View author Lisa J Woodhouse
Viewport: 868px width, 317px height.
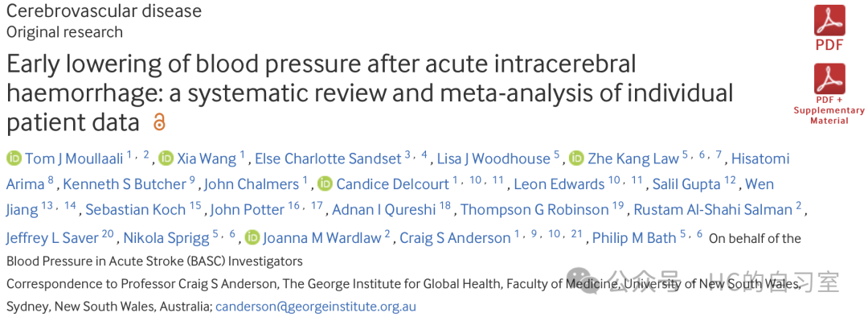point(493,158)
